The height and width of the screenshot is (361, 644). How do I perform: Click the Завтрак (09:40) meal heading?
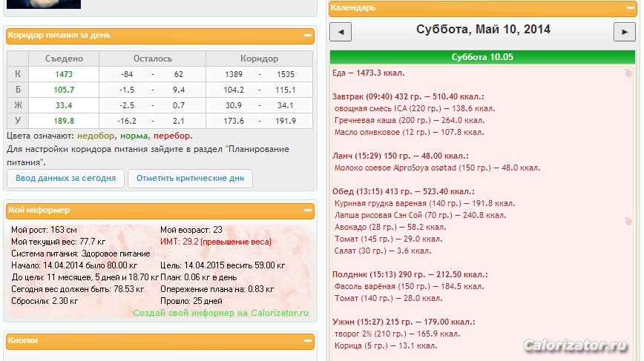[x=408, y=97]
